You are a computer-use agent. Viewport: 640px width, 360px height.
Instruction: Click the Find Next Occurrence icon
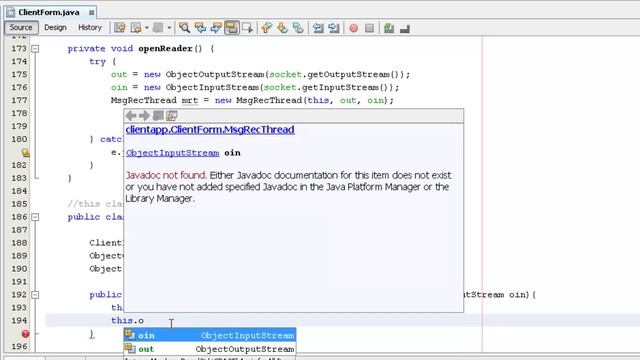point(216,28)
